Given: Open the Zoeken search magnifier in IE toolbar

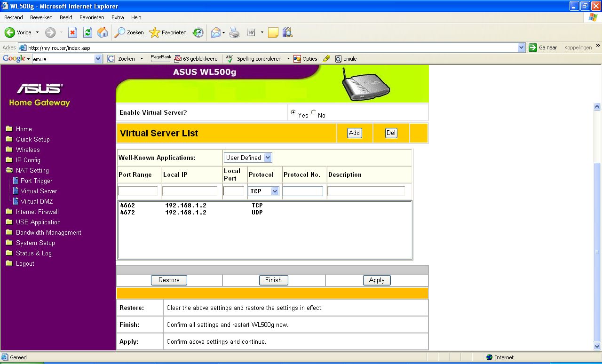Looking at the screenshot, I should pos(120,32).
